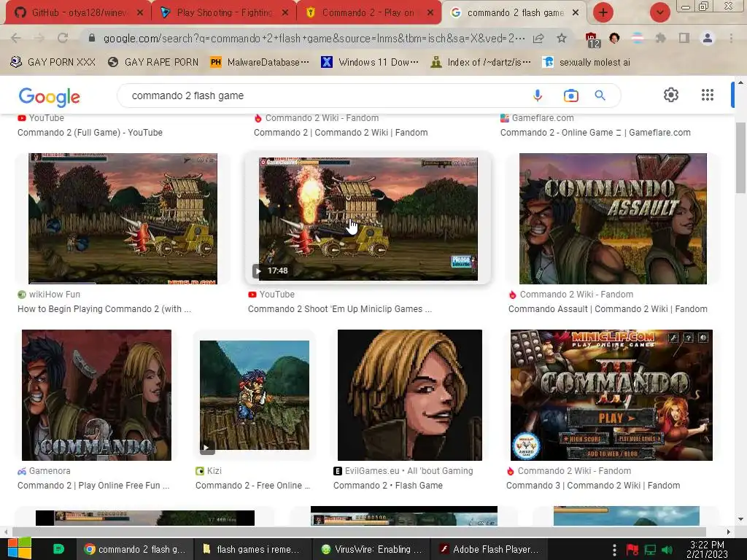
Task: Click the scroll-down arrow of the scrollbar
Action: click(740, 519)
